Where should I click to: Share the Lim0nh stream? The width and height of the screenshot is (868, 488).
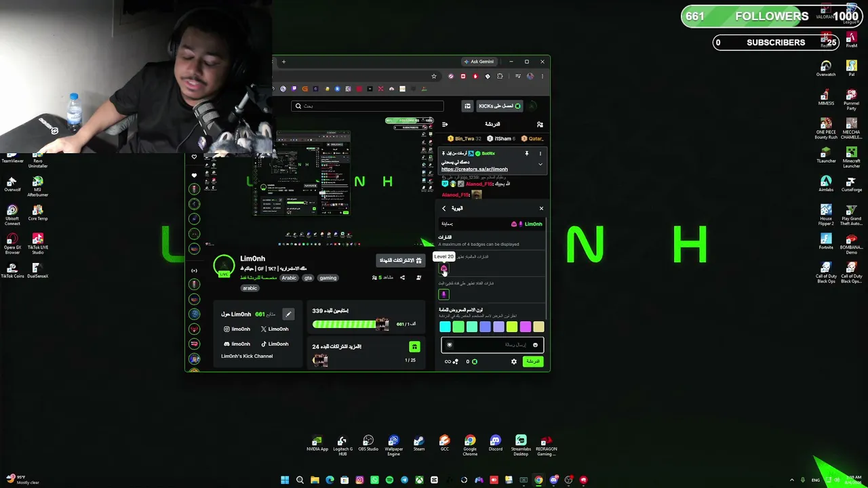pyautogui.click(x=402, y=277)
